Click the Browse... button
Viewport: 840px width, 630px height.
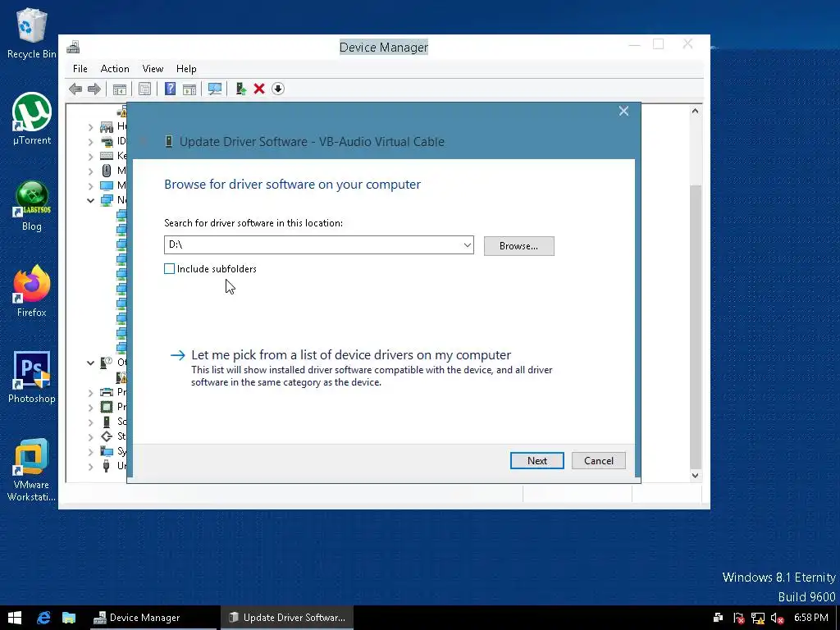pos(518,246)
